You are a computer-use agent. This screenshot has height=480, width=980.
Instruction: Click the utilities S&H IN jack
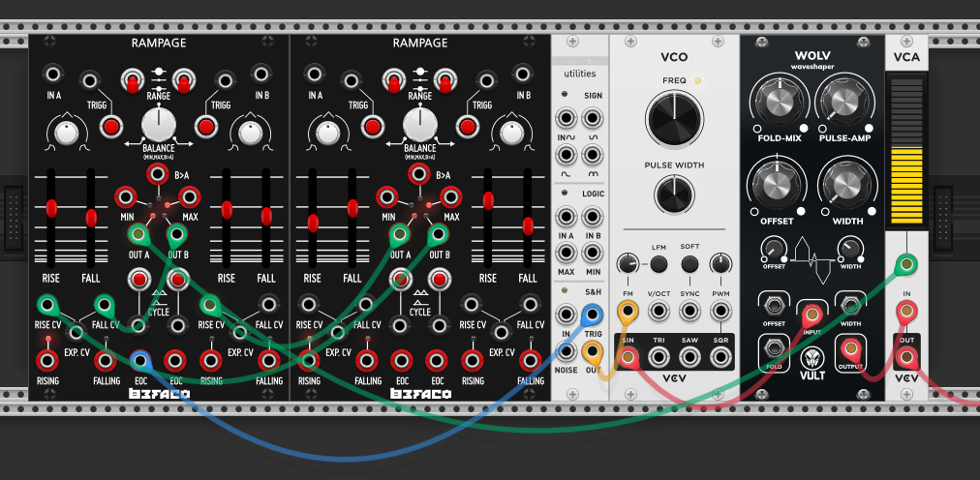[567, 315]
